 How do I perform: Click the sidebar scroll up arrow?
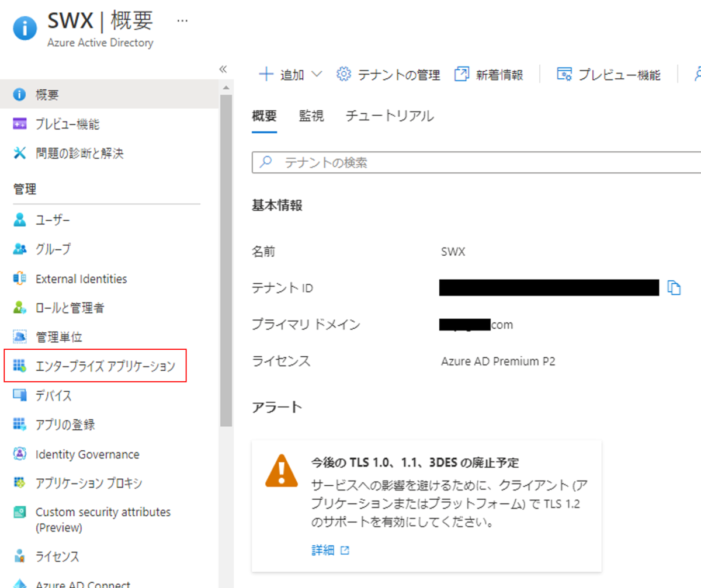pyautogui.click(x=226, y=88)
